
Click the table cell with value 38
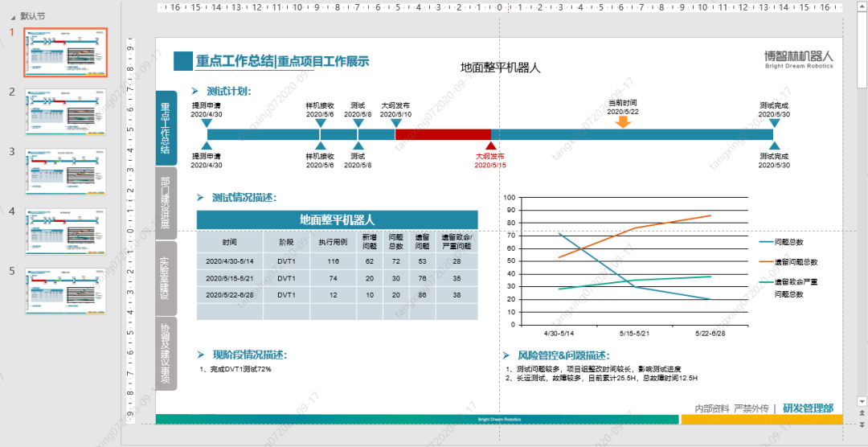457,295
